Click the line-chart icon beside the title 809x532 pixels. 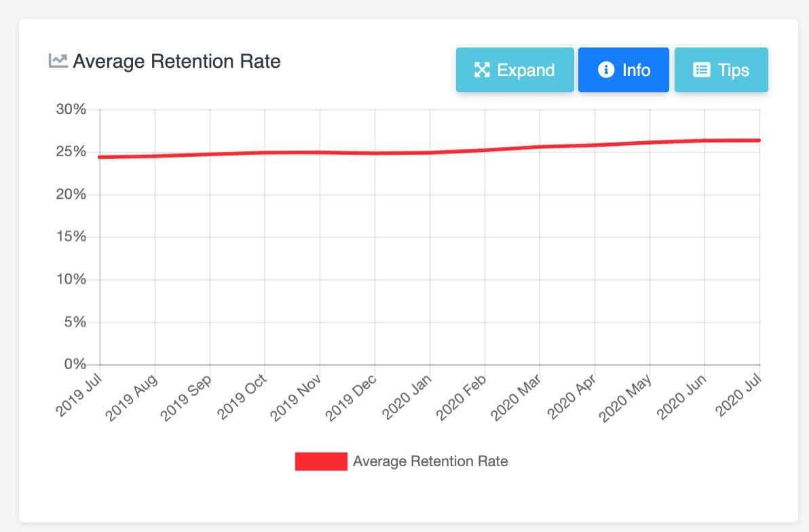pyautogui.click(x=58, y=61)
